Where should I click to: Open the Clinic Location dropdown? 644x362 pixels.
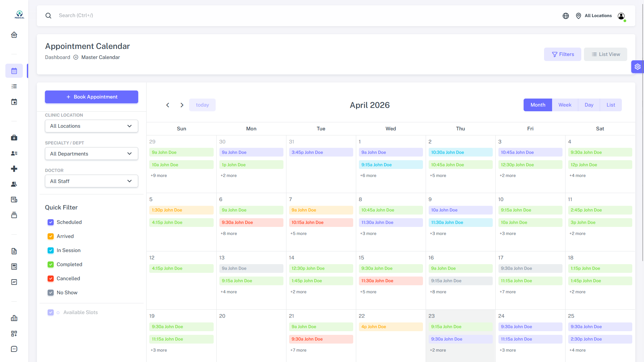pos(92,126)
